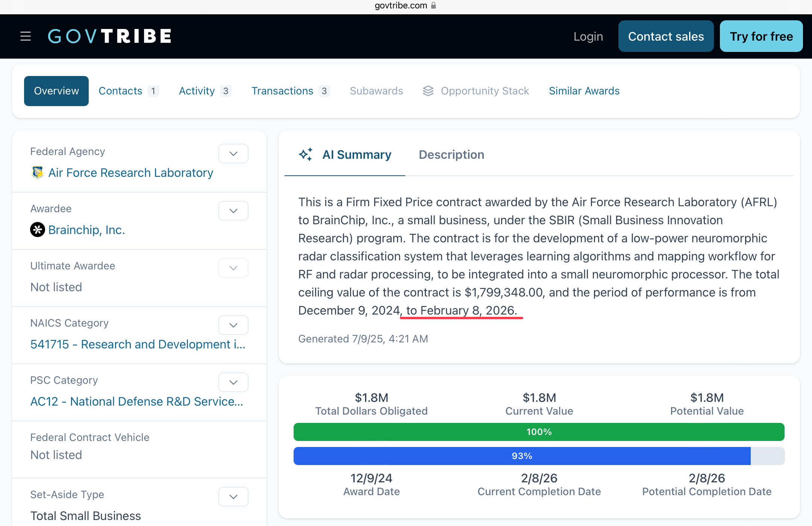Click the Air Force Research Laboratory emblem icon
Image resolution: width=812 pixels, height=526 pixels.
coord(37,173)
